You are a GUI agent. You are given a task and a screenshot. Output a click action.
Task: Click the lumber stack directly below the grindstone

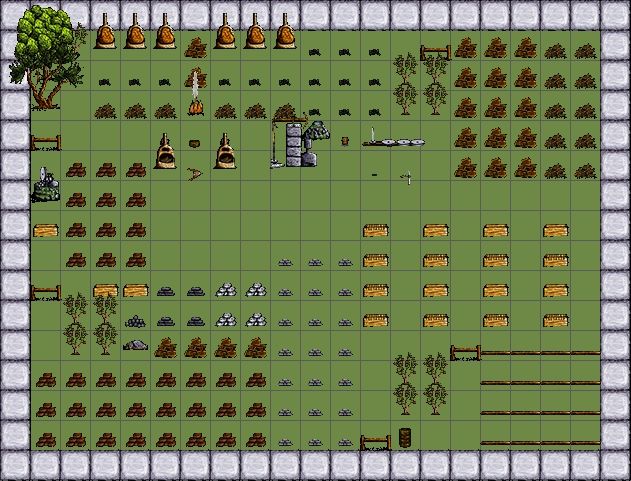click(45, 231)
